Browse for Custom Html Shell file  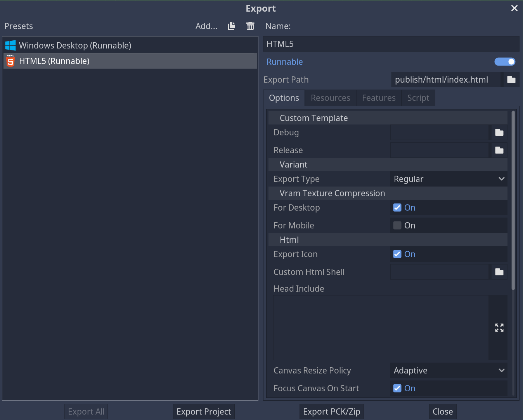click(x=499, y=272)
